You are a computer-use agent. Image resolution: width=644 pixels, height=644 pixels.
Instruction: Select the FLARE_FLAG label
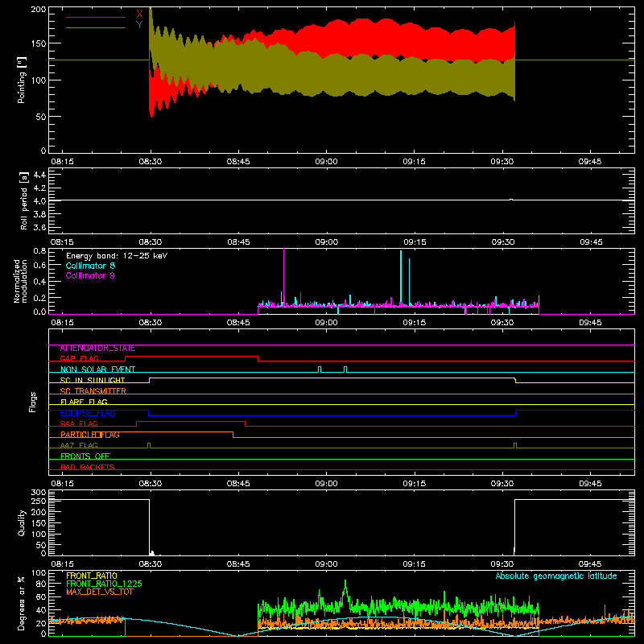click(x=84, y=402)
